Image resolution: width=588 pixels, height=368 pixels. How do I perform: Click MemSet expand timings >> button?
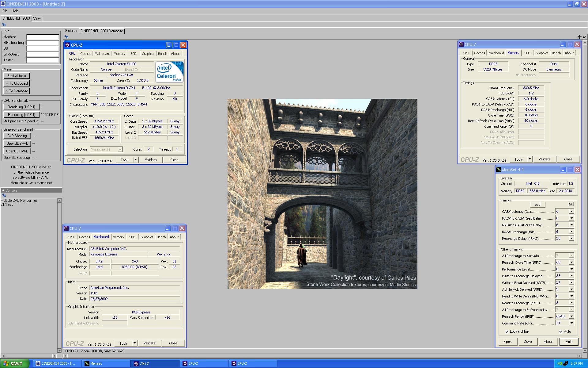[x=571, y=204]
